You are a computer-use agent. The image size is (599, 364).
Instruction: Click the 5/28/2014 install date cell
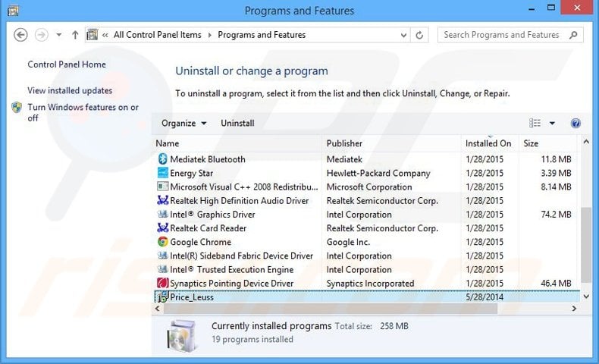point(485,297)
